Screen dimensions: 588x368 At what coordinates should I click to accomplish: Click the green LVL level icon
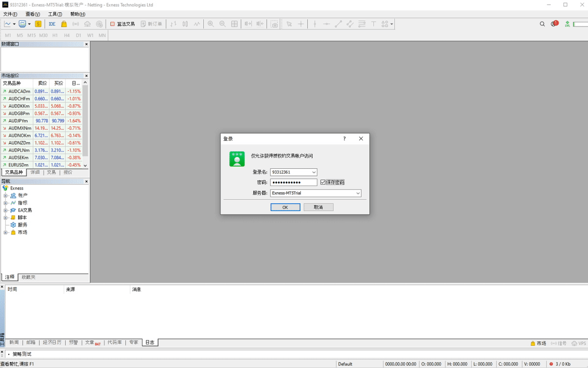567,24
